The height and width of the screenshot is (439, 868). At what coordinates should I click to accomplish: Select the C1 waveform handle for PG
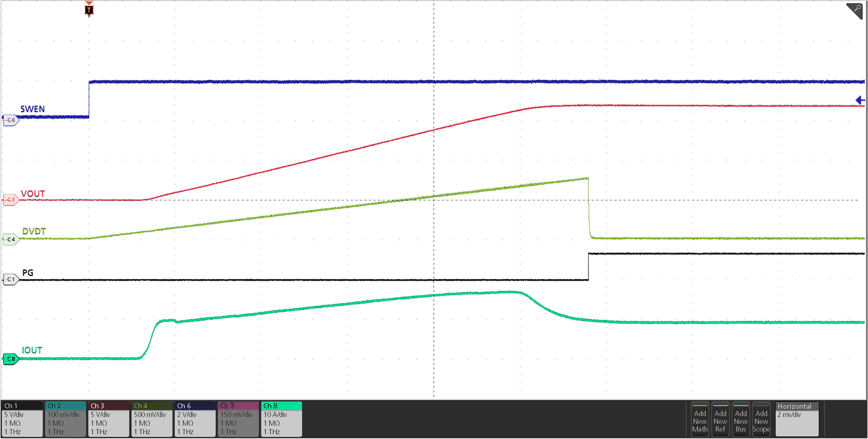10,280
